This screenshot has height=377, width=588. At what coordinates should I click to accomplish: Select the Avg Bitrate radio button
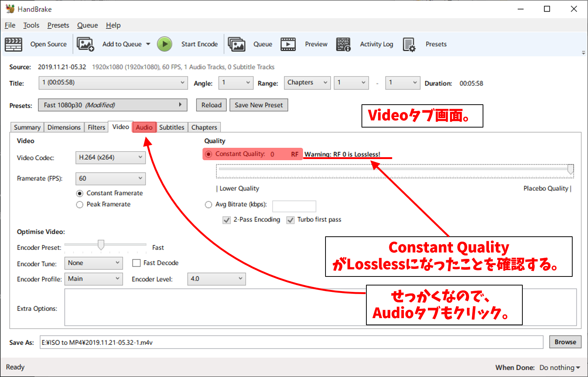(208, 204)
